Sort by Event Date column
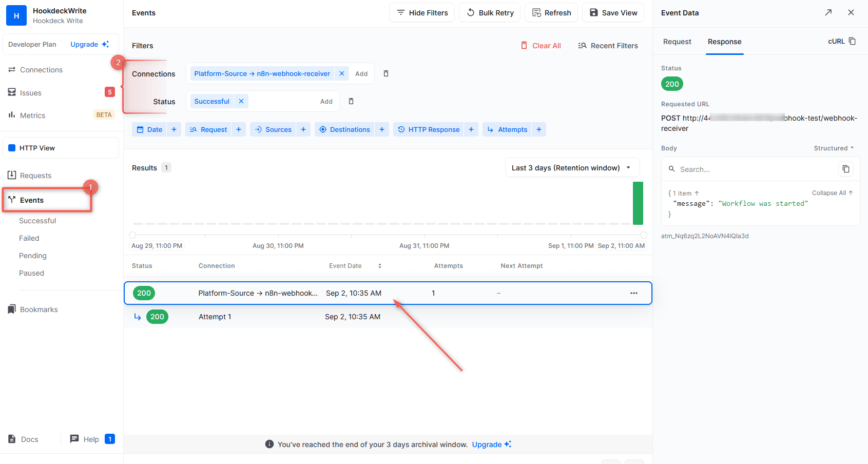The image size is (868, 464). coord(379,266)
